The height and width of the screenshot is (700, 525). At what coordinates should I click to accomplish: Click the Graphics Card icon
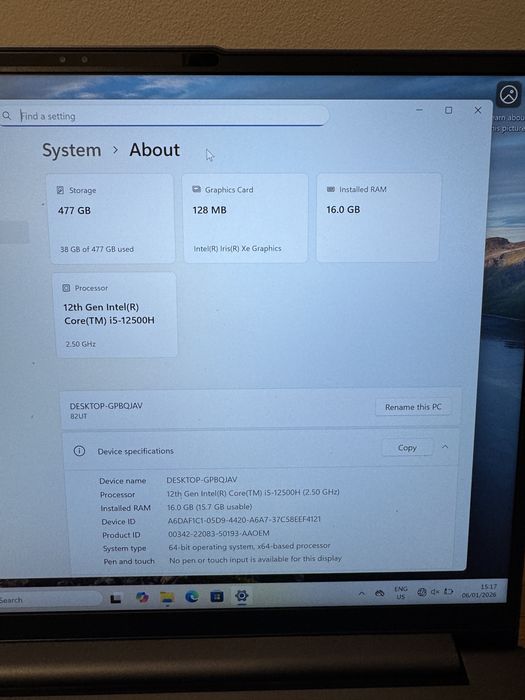coord(196,189)
